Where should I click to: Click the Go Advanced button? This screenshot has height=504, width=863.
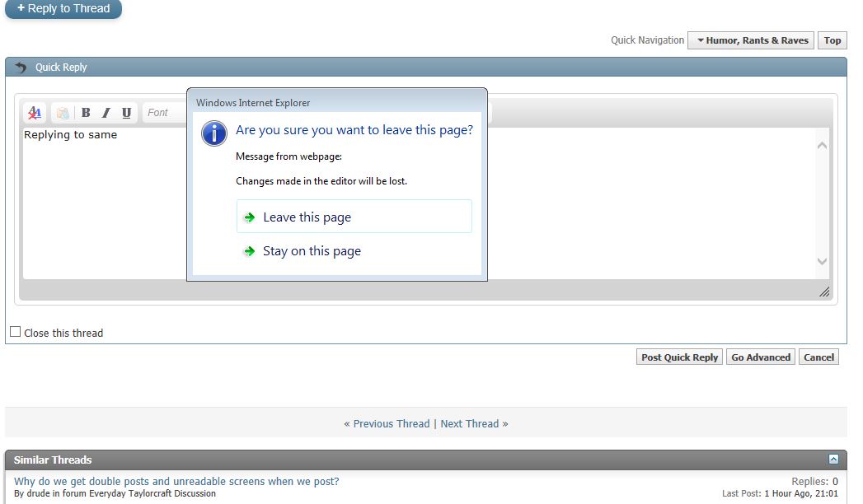click(760, 357)
